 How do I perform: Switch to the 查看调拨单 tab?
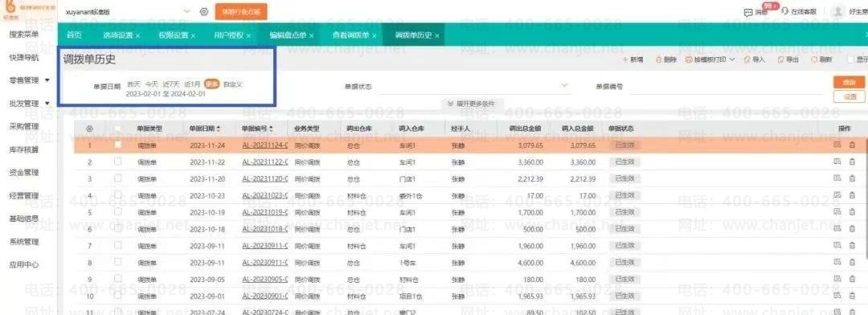[x=350, y=35]
